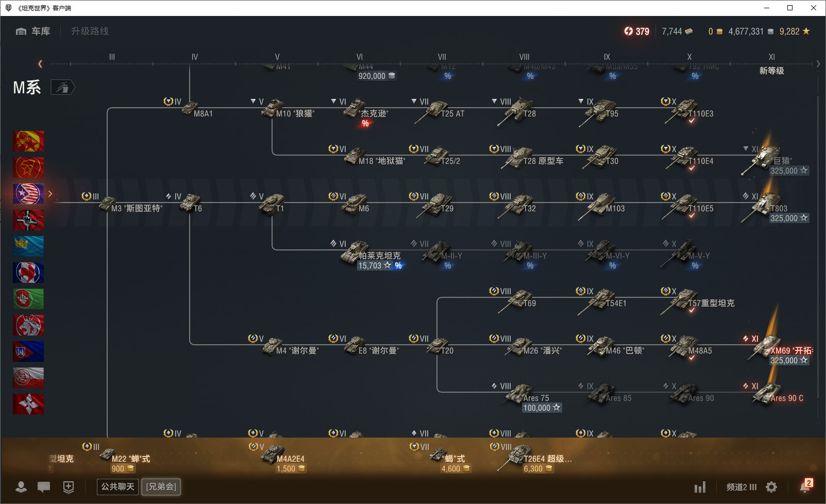
Task: Select the blue flag with gold crowns
Action: point(28,246)
